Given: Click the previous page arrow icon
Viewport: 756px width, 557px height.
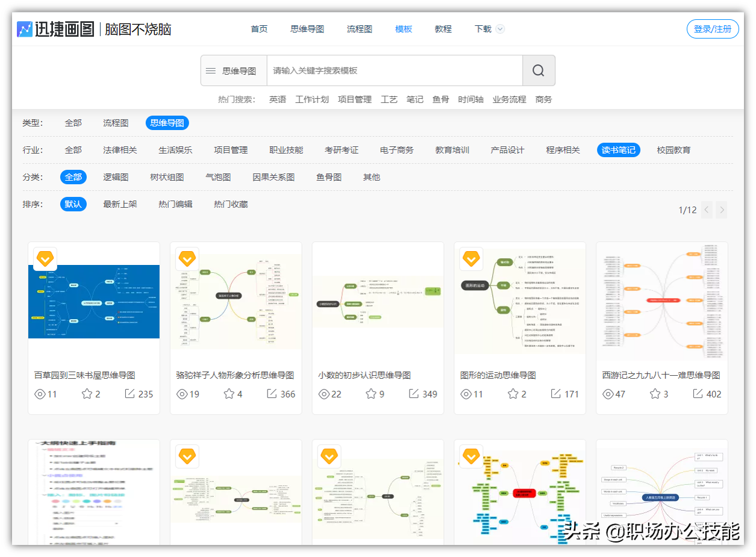Looking at the screenshot, I should [x=706, y=210].
